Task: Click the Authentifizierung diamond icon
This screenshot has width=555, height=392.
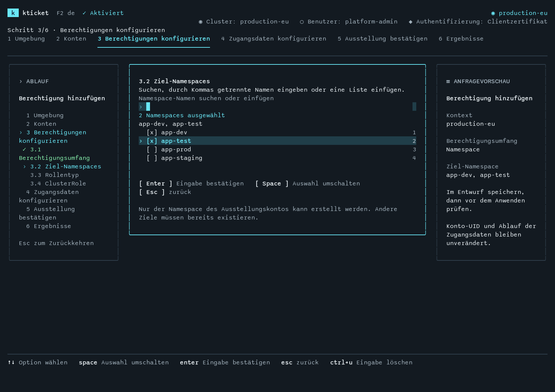Action: [x=410, y=22]
